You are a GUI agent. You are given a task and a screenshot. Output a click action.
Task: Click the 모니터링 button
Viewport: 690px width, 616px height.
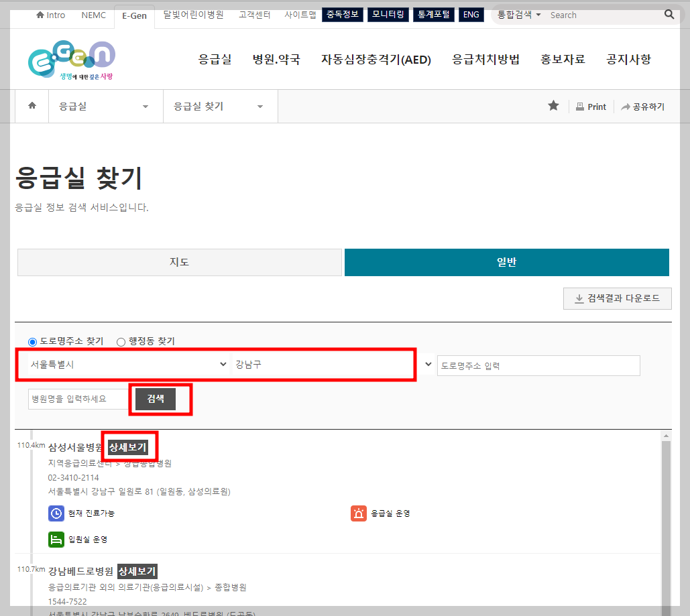(388, 15)
